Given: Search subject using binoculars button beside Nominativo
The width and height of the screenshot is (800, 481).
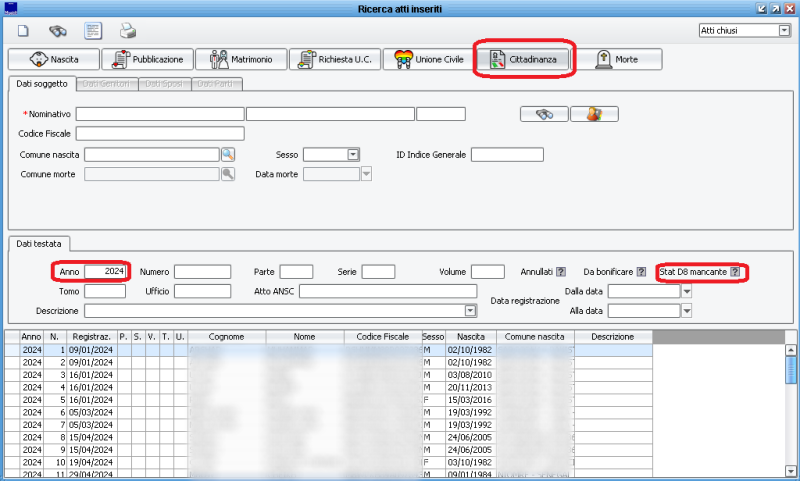Looking at the screenshot, I should point(544,114).
